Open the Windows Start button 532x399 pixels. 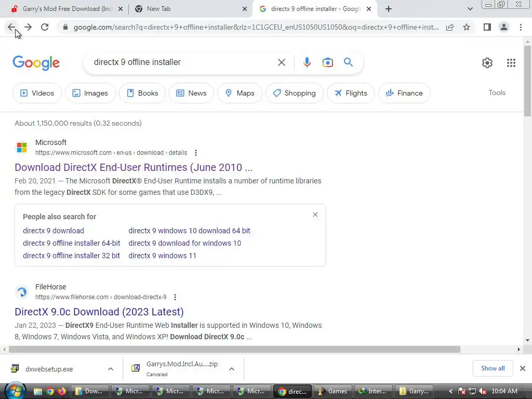pos(15,391)
